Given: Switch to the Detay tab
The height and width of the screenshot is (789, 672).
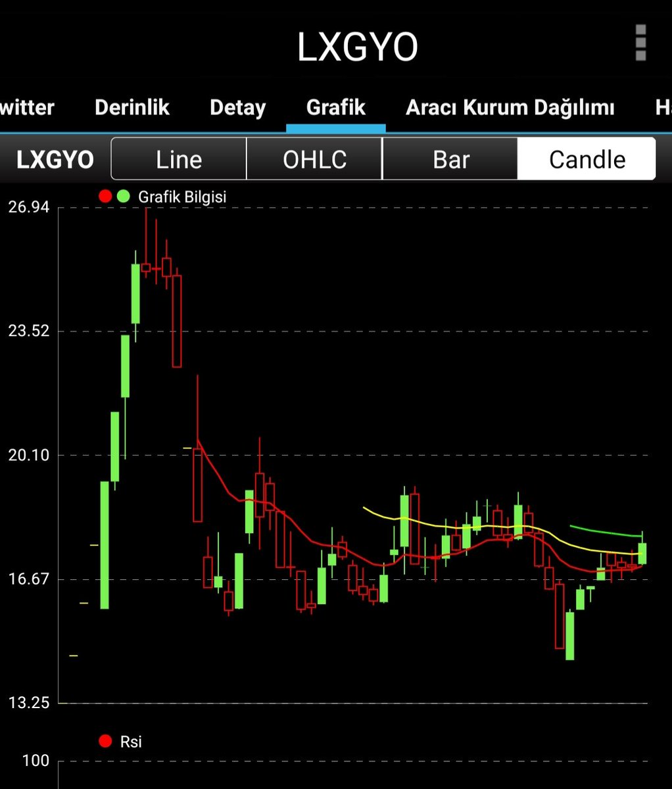Looking at the screenshot, I should (237, 107).
